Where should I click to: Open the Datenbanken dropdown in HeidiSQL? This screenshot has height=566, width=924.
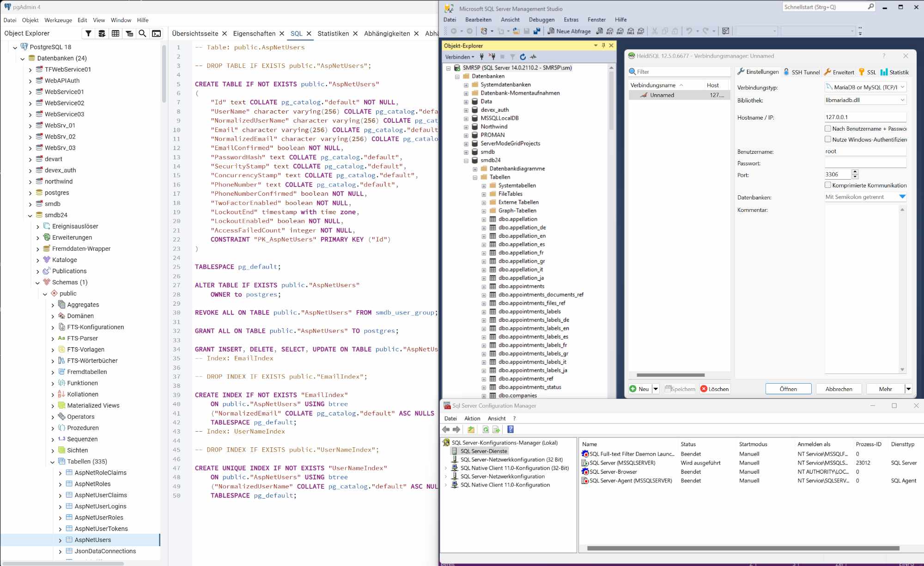(x=902, y=197)
